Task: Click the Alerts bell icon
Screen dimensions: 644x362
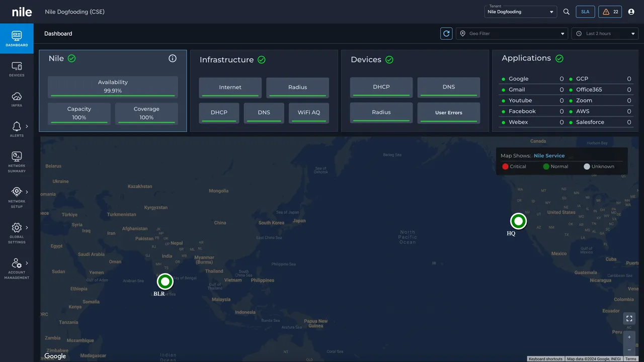Action: (x=17, y=126)
